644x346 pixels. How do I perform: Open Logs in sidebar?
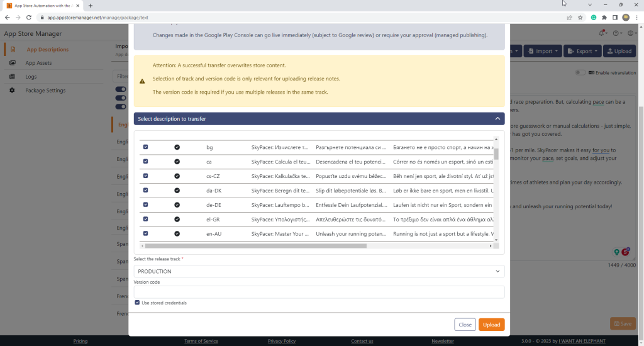coord(31,76)
